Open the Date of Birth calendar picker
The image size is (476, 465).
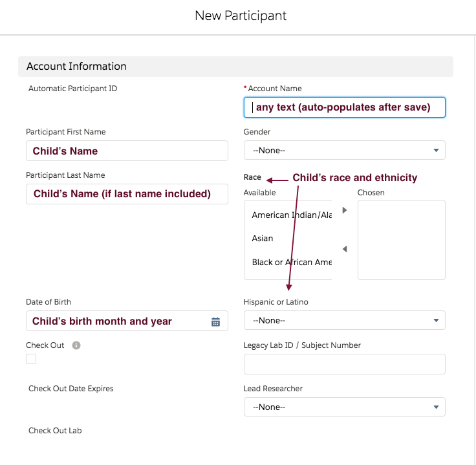tap(216, 321)
